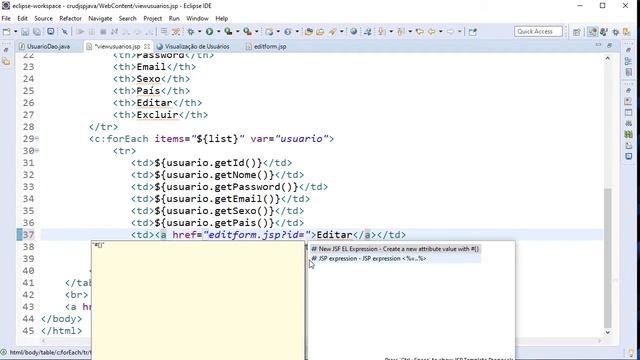640x360 pixels.
Task: Open the Run configurations dropdown arrow
Action: (x=218, y=31)
